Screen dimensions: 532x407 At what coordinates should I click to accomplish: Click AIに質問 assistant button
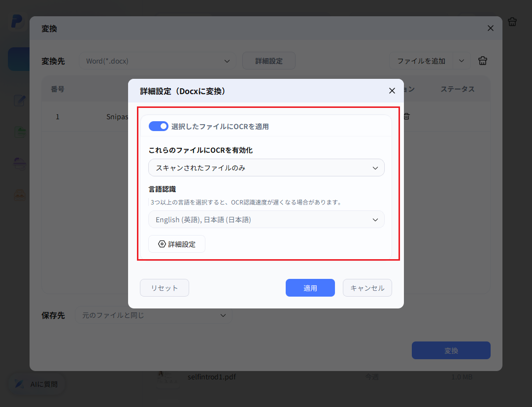pyautogui.click(x=36, y=384)
